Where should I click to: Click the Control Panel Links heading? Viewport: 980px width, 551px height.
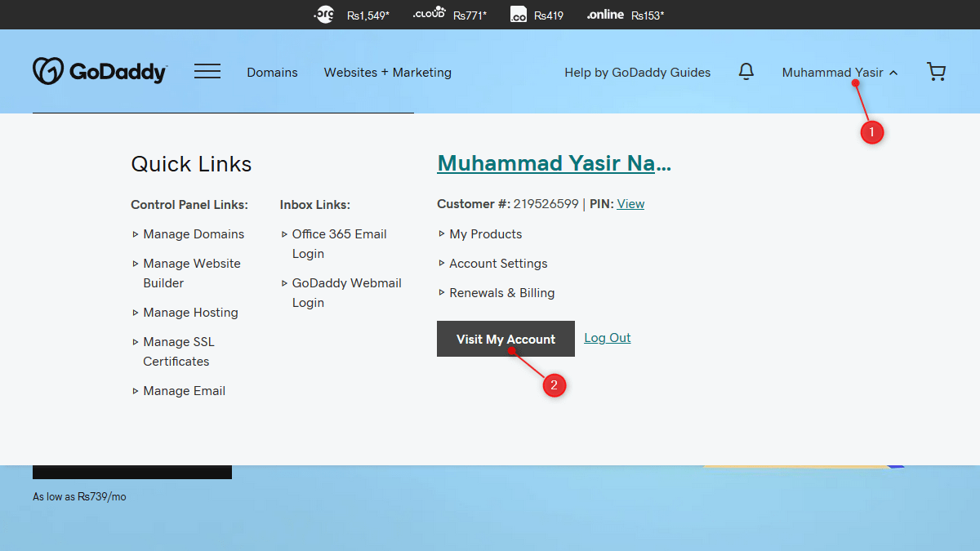[x=189, y=205]
